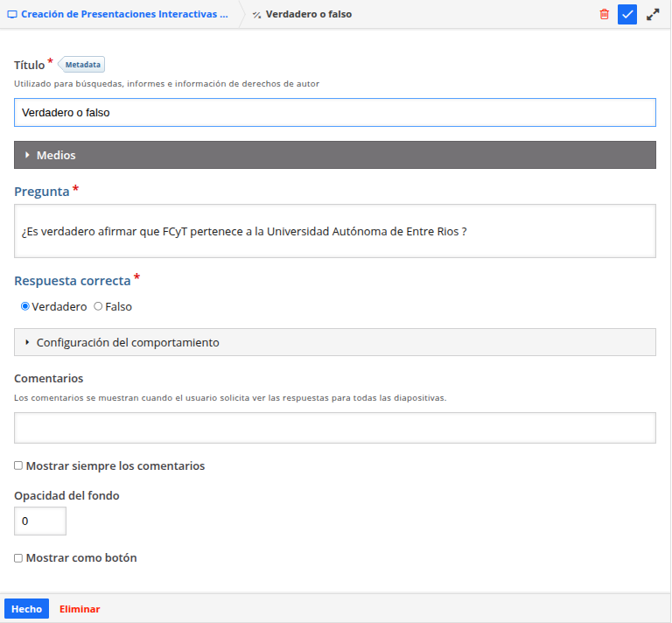Image resolution: width=672 pixels, height=623 pixels.
Task: Click the Pregunta heading label
Action: coord(42,191)
